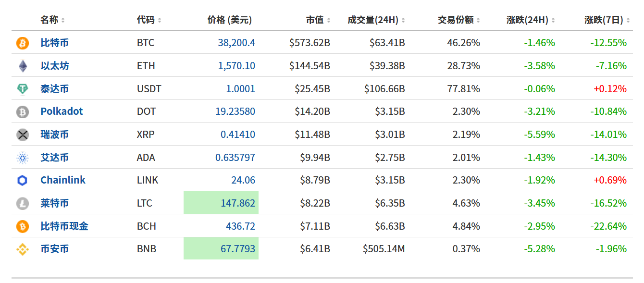The height and width of the screenshot is (283, 644).
Task: Select the LINK ticker code
Action: click(148, 180)
